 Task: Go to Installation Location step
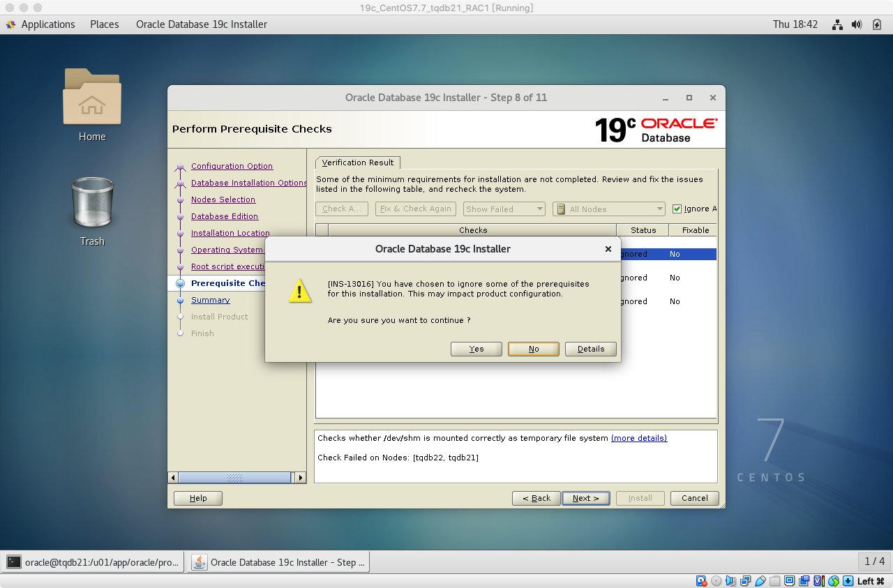[230, 233]
